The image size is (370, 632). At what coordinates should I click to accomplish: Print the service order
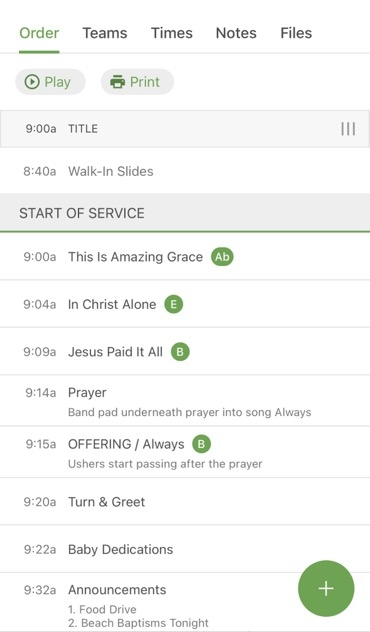137,82
